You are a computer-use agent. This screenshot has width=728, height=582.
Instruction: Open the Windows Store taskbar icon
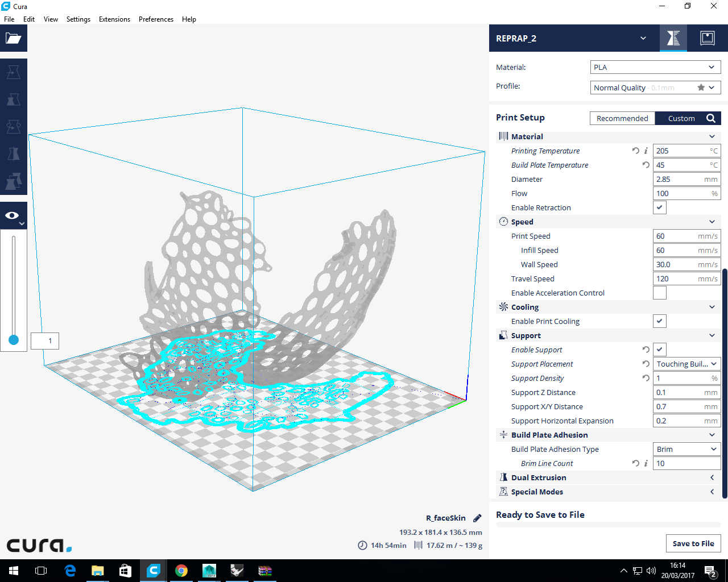coord(126,571)
